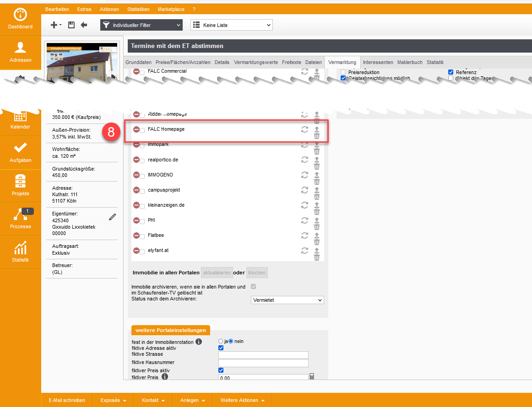Click the back arrow icon in toolbar

click(84, 25)
